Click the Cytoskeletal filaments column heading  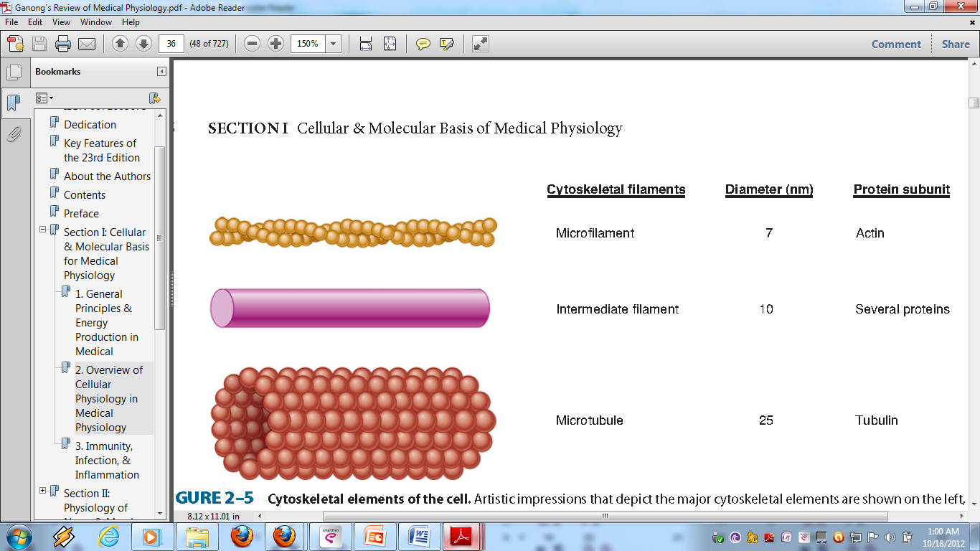616,190
